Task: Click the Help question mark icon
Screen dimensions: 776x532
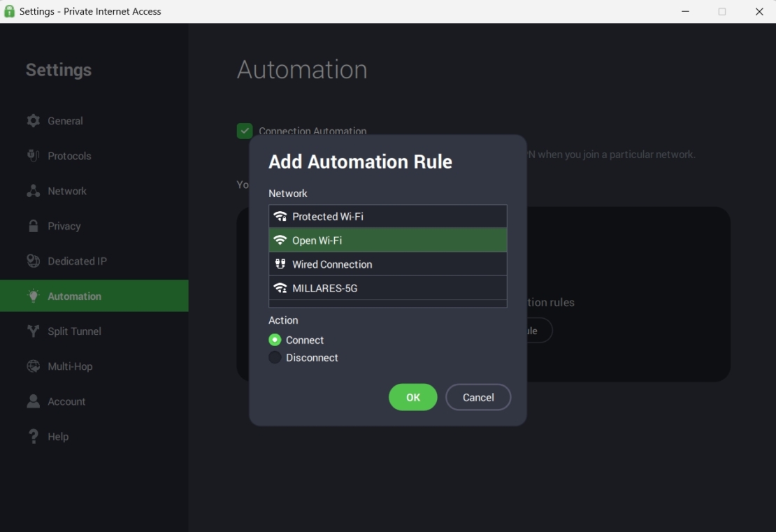Action: coord(33,437)
